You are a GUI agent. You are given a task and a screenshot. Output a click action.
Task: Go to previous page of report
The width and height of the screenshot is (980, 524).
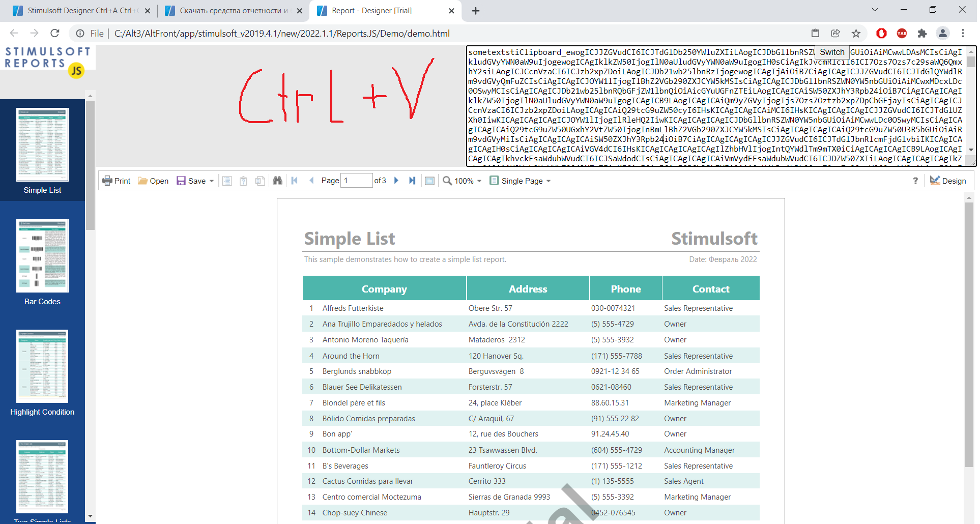point(311,181)
